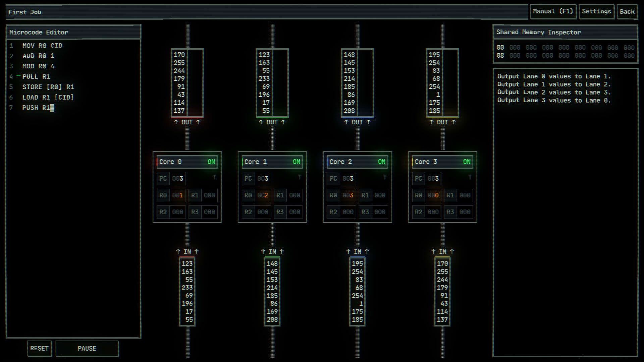Click Core 3 PC value 003

tap(433, 179)
